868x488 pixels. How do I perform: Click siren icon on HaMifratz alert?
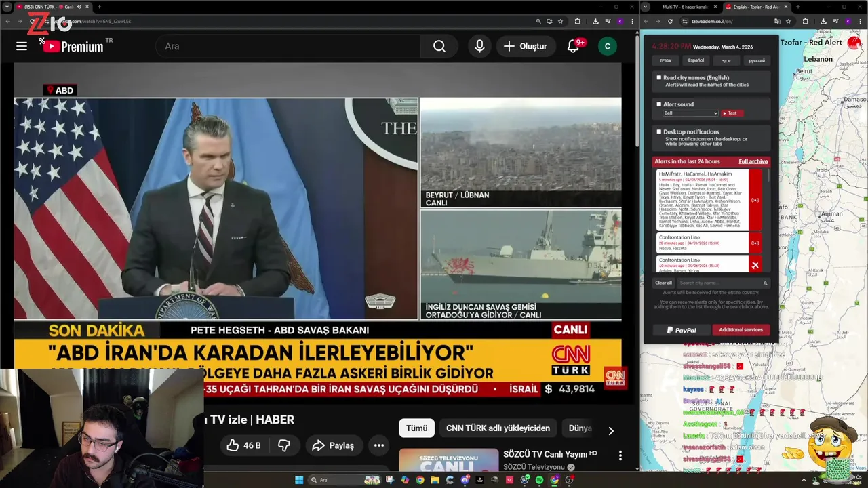[x=755, y=200]
